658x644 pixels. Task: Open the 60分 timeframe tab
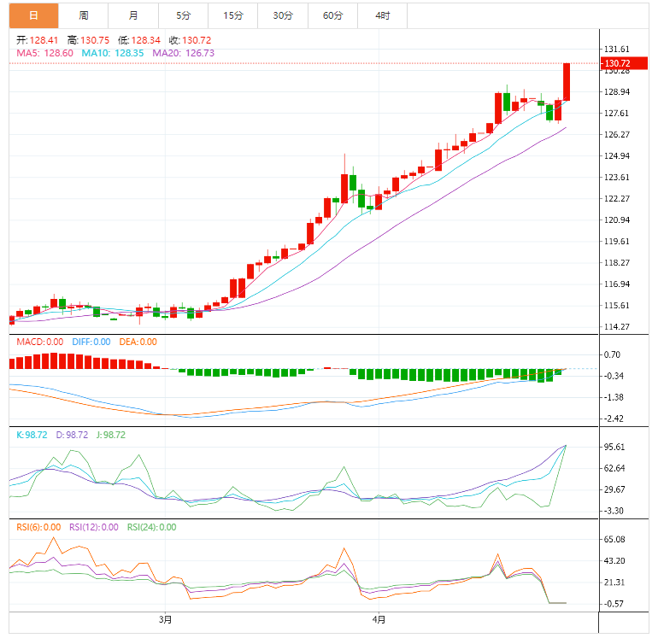point(333,15)
